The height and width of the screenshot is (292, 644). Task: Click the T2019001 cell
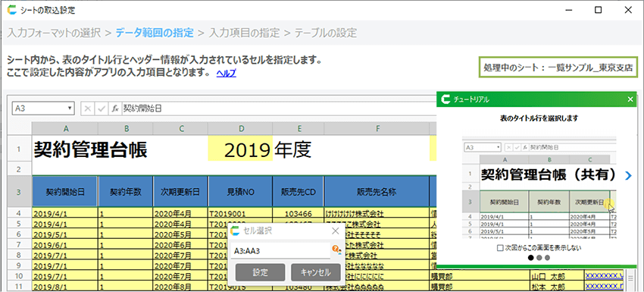click(x=240, y=214)
